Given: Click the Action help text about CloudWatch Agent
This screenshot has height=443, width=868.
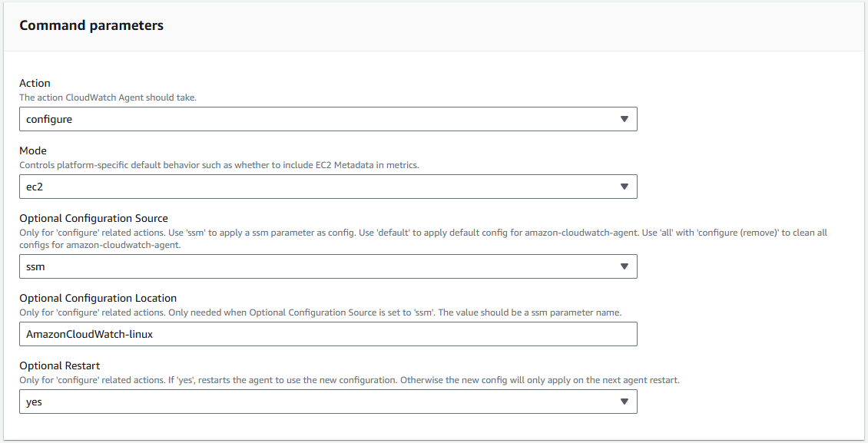Looking at the screenshot, I should point(108,98).
